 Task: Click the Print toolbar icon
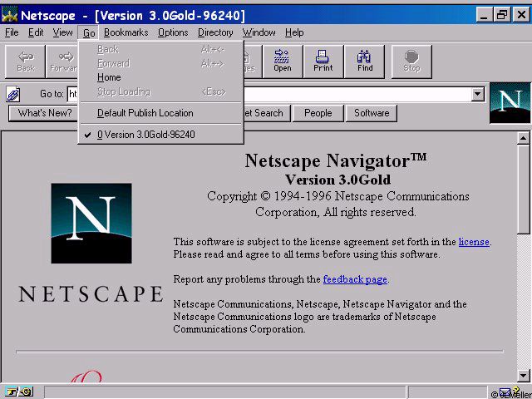coord(323,62)
